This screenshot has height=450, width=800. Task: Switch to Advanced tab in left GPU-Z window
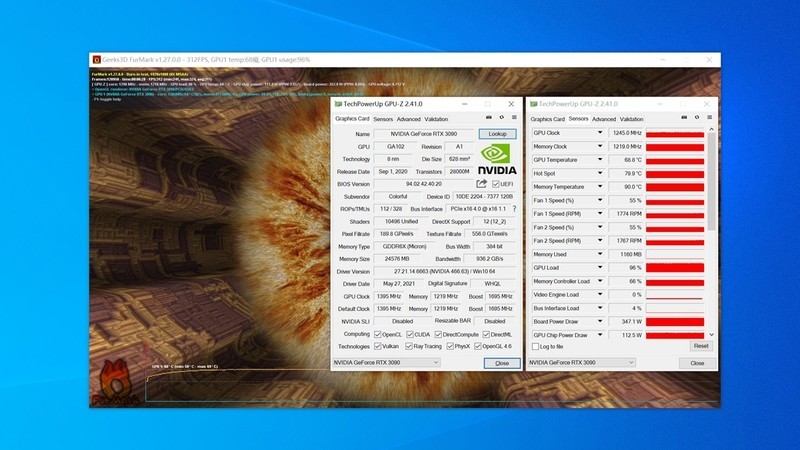click(x=409, y=119)
